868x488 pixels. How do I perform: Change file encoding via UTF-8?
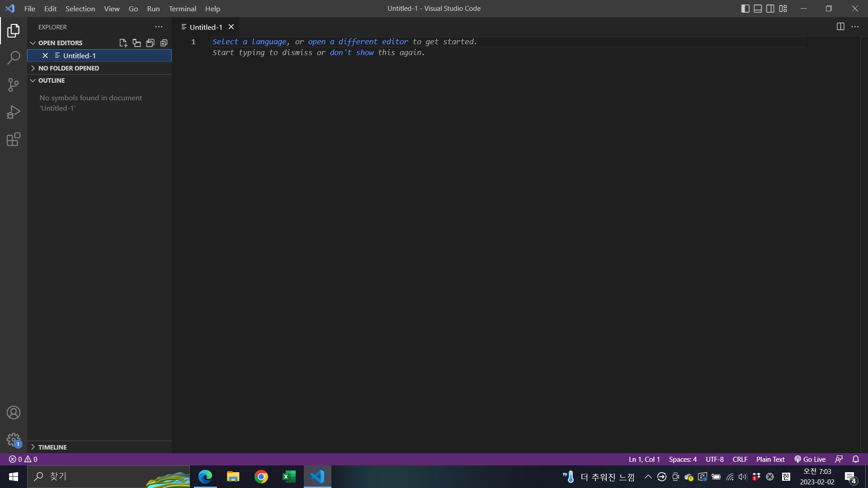(x=714, y=459)
